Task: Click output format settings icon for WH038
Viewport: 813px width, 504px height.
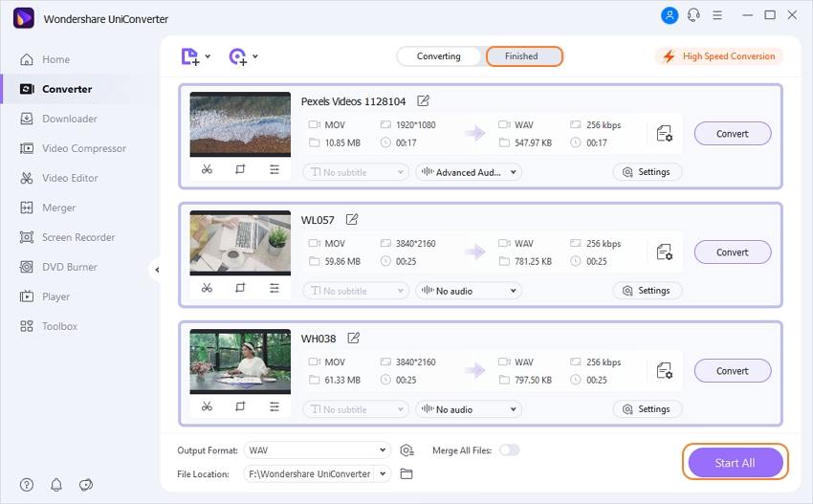Action: pyautogui.click(x=664, y=371)
